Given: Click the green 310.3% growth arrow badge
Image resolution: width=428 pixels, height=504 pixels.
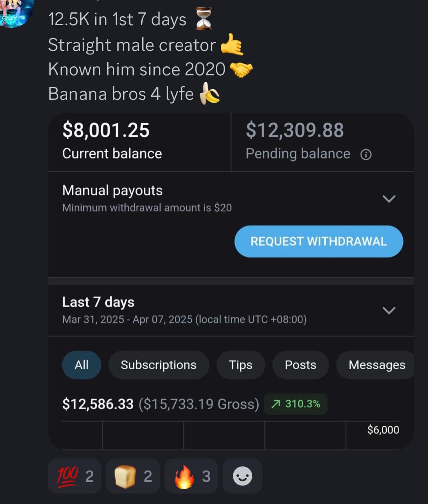Looking at the screenshot, I should coord(295,404).
